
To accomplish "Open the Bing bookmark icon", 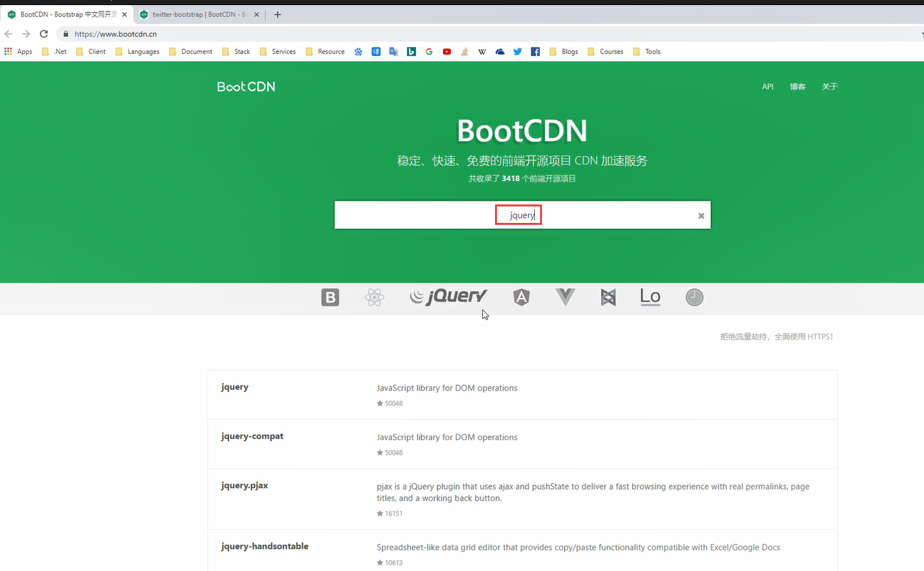I will 411,51.
